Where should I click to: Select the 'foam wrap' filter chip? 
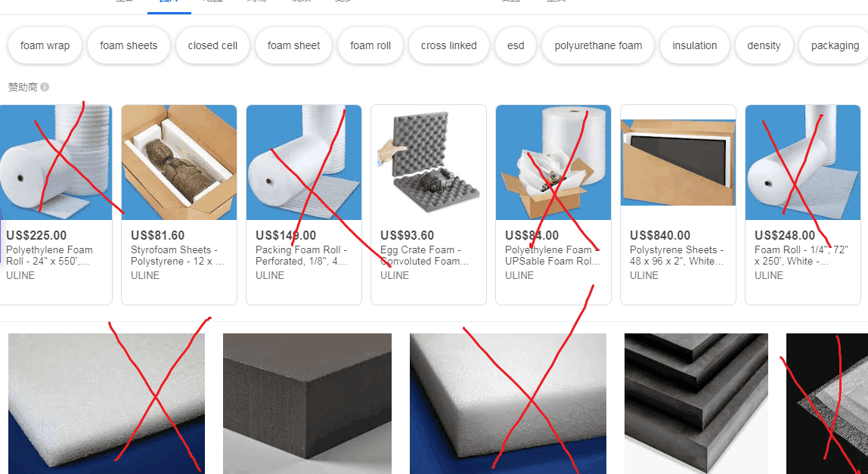tap(45, 45)
